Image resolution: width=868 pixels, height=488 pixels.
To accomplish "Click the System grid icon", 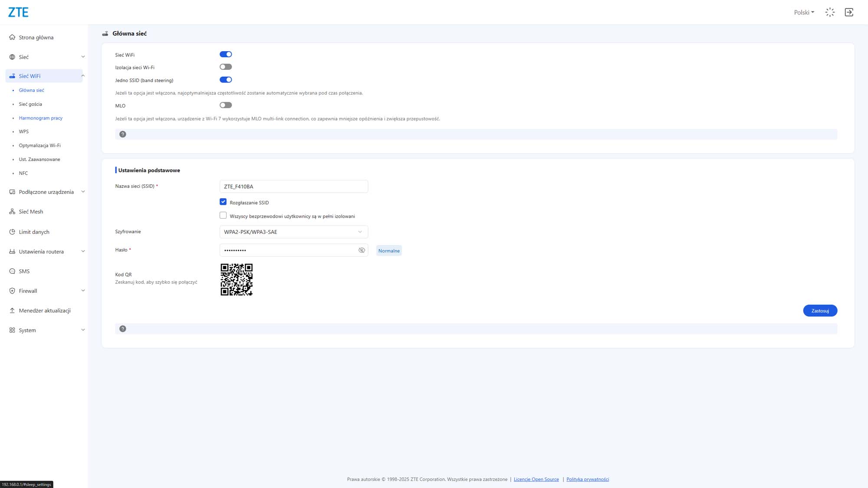I will (12, 330).
